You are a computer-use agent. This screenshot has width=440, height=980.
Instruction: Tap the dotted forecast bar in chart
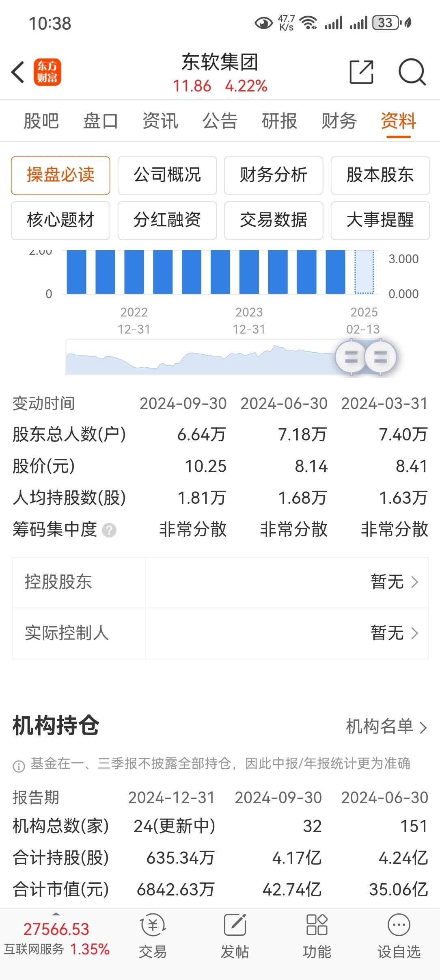[x=365, y=272]
